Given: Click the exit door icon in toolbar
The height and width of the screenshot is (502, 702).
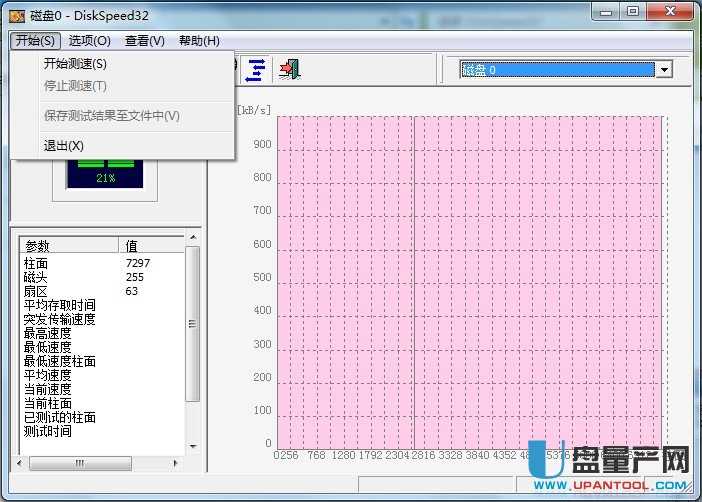Looking at the screenshot, I should pos(289,69).
